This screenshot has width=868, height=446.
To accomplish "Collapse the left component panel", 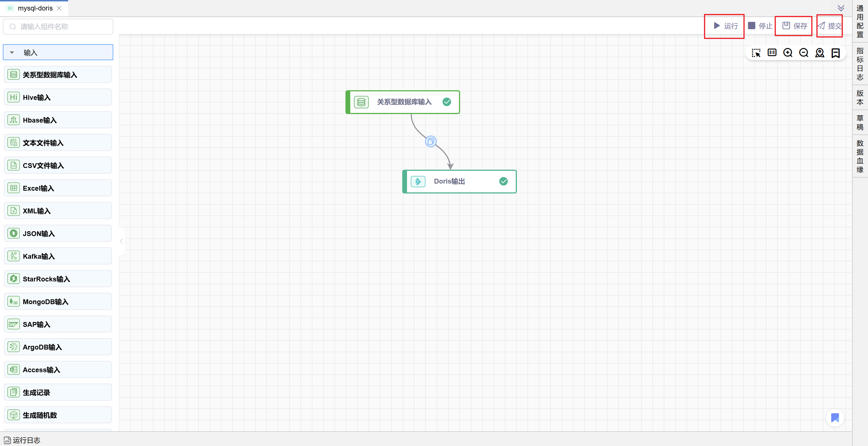I will pyautogui.click(x=121, y=241).
